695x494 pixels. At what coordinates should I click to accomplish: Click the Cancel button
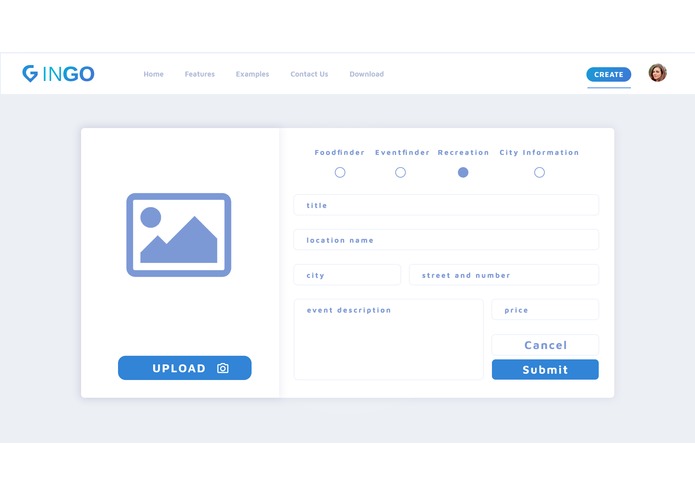pyautogui.click(x=545, y=345)
